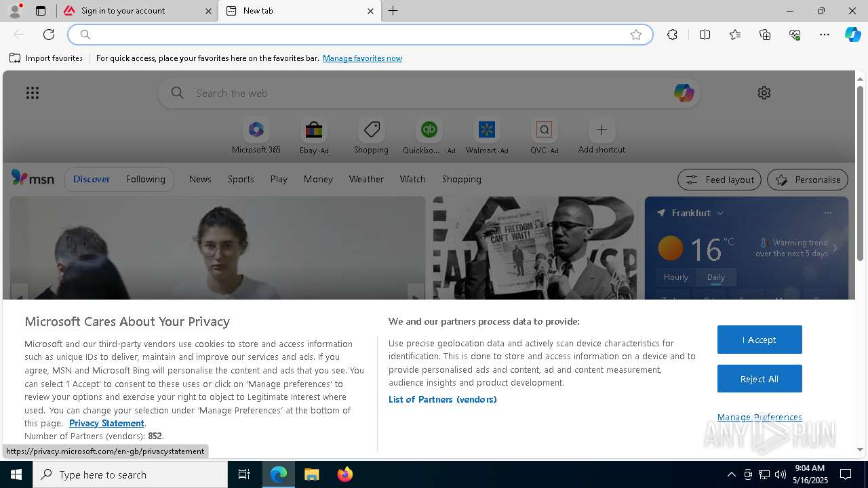Open Manage Preferences link
The height and width of the screenshot is (488, 868).
point(759,417)
